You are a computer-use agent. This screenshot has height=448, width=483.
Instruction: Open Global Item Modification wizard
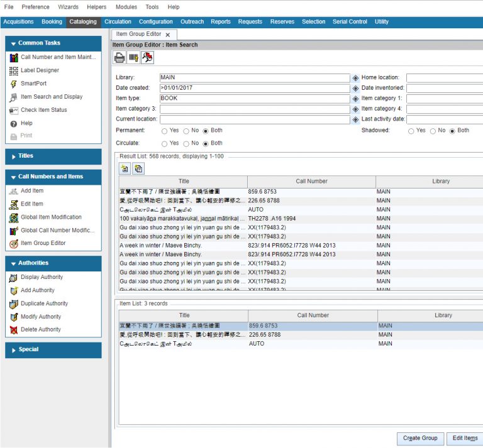[x=51, y=217]
